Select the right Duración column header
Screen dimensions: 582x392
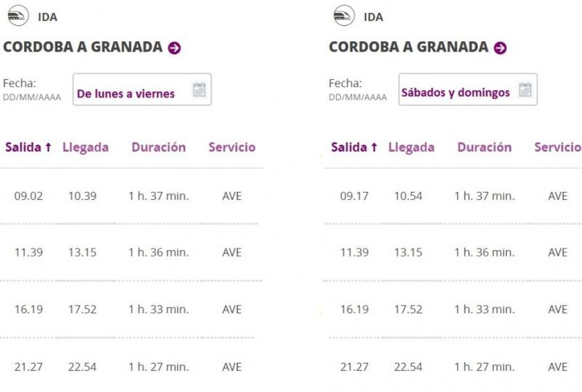pyautogui.click(x=484, y=147)
